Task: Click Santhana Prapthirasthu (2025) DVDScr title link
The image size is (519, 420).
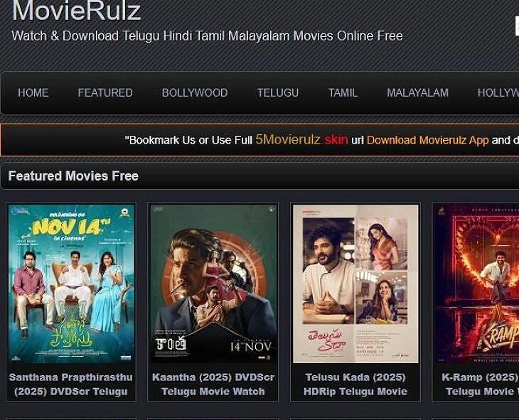Action: (x=71, y=384)
